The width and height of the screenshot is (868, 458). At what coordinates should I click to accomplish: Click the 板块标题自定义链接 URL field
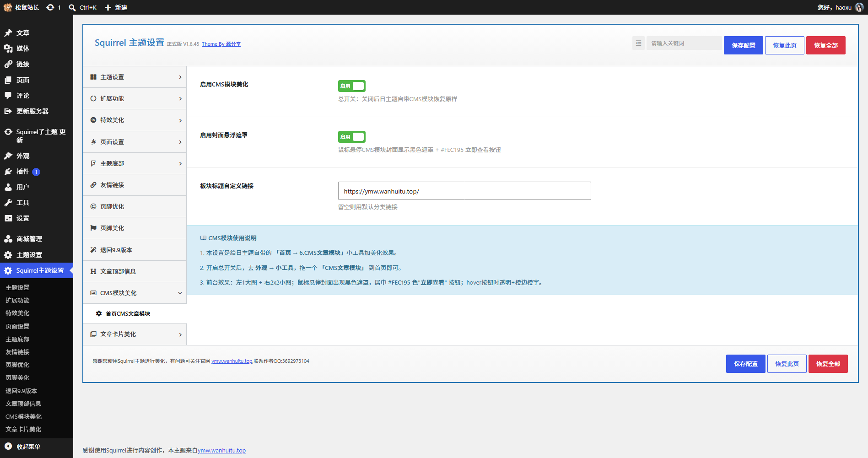point(464,191)
